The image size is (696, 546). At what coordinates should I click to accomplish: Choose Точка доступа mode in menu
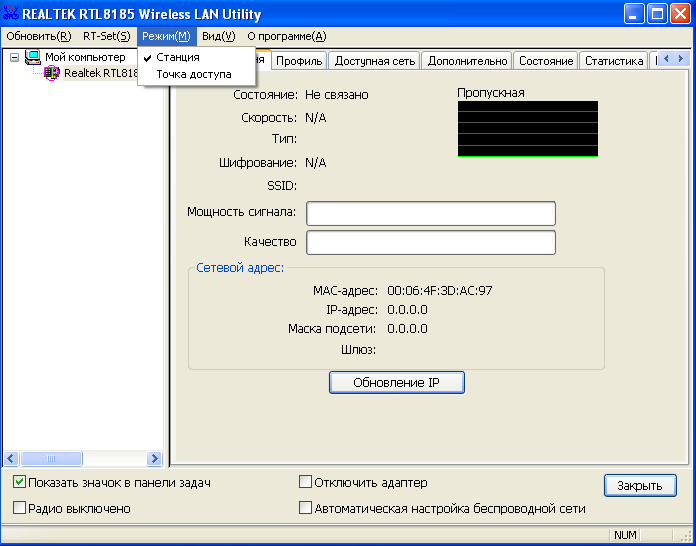[197, 74]
